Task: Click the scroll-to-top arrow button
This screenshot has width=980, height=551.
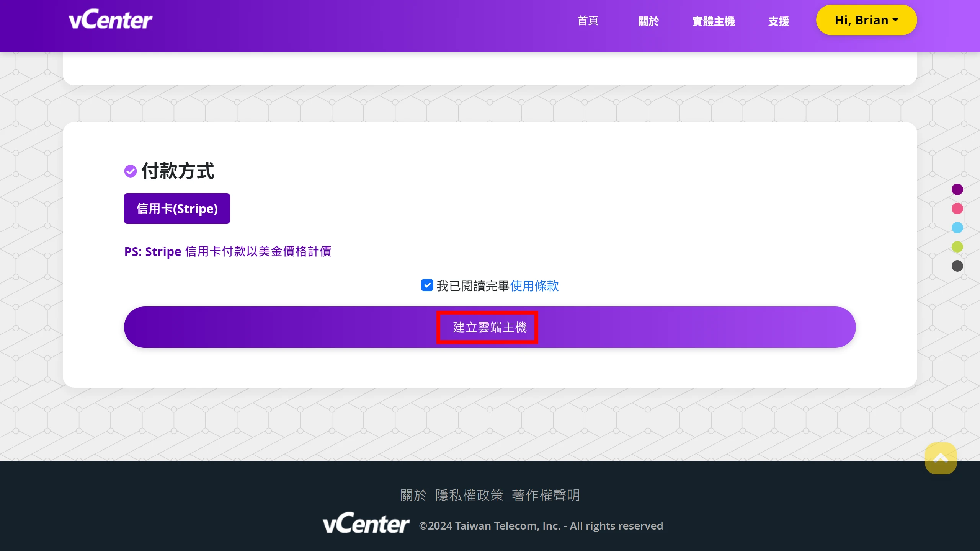Action: tap(940, 458)
